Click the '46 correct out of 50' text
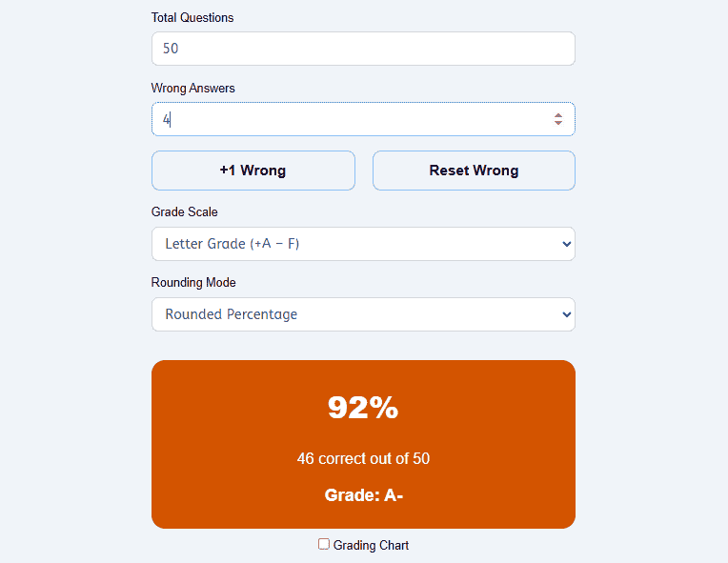The width and height of the screenshot is (728, 563). click(363, 458)
